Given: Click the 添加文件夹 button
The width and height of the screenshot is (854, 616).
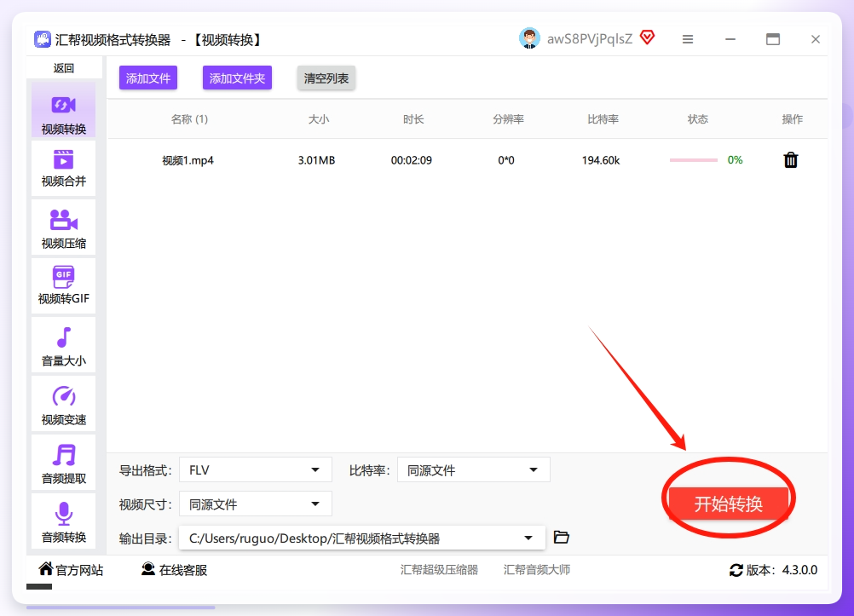Looking at the screenshot, I should (237, 78).
